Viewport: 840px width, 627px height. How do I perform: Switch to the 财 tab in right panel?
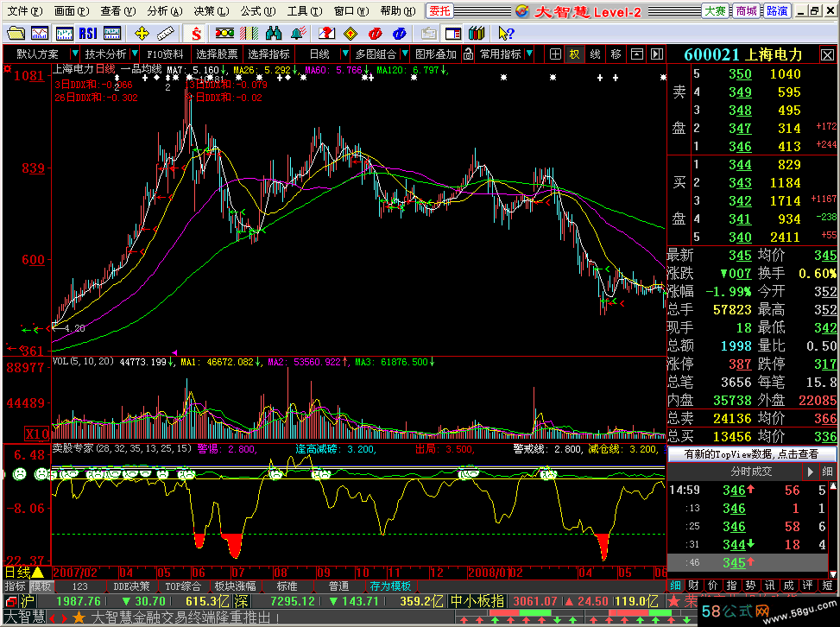click(x=694, y=586)
